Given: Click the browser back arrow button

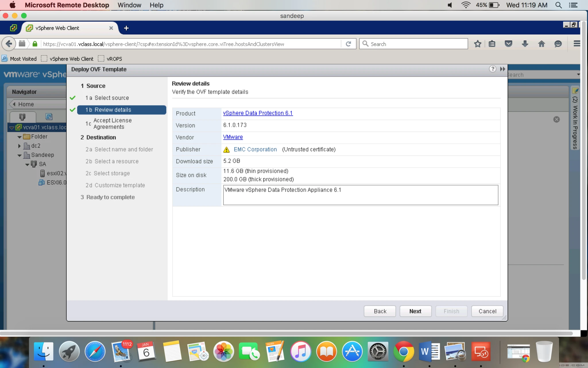Looking at the screenshot, I should pyautogui.click(x=9, y=44).
